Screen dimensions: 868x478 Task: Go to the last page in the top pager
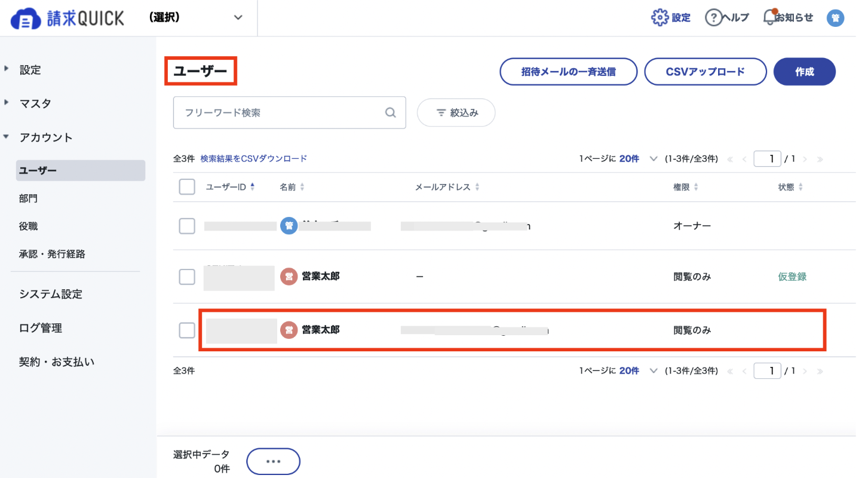click(820, 159)
